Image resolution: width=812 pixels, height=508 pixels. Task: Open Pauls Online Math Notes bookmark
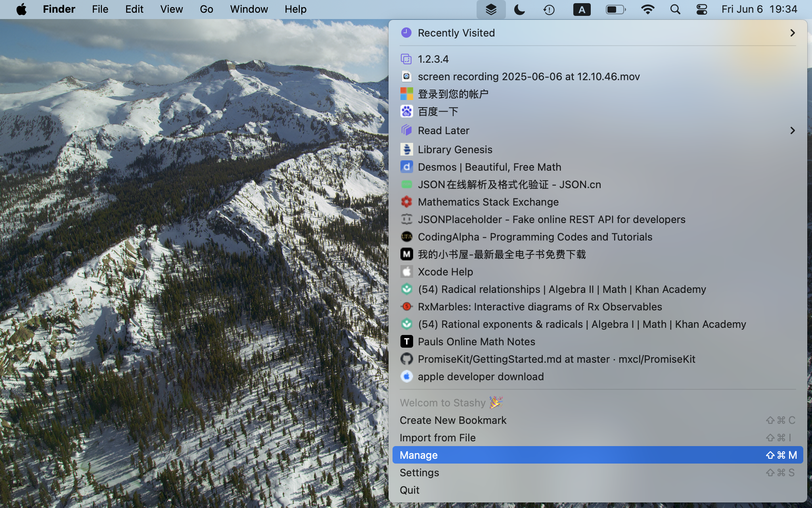[x=477, y=341]
